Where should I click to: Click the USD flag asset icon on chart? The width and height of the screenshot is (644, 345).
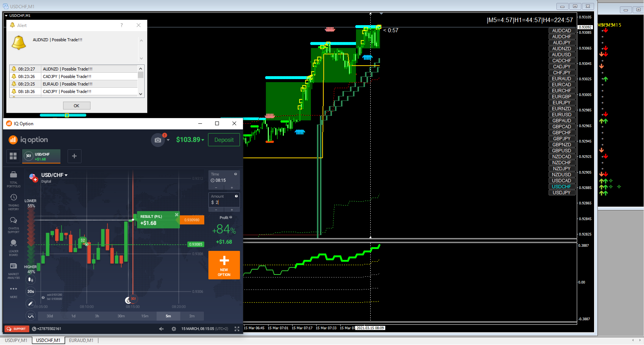33,177
